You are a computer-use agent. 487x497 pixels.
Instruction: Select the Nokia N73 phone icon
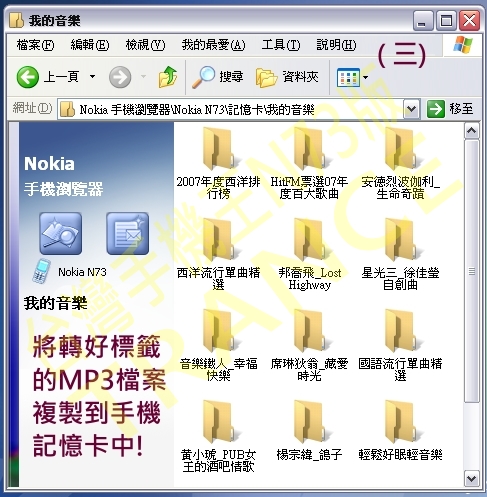click(42, 272)
